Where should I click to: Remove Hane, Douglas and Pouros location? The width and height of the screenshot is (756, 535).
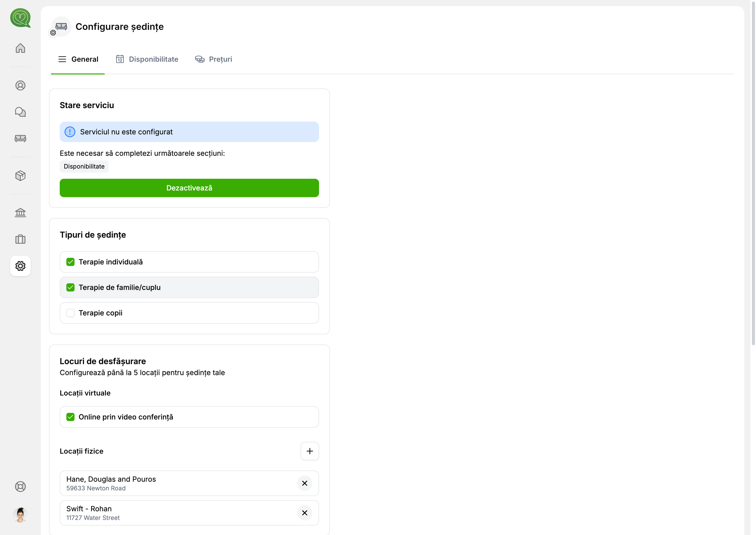[304, 483]
